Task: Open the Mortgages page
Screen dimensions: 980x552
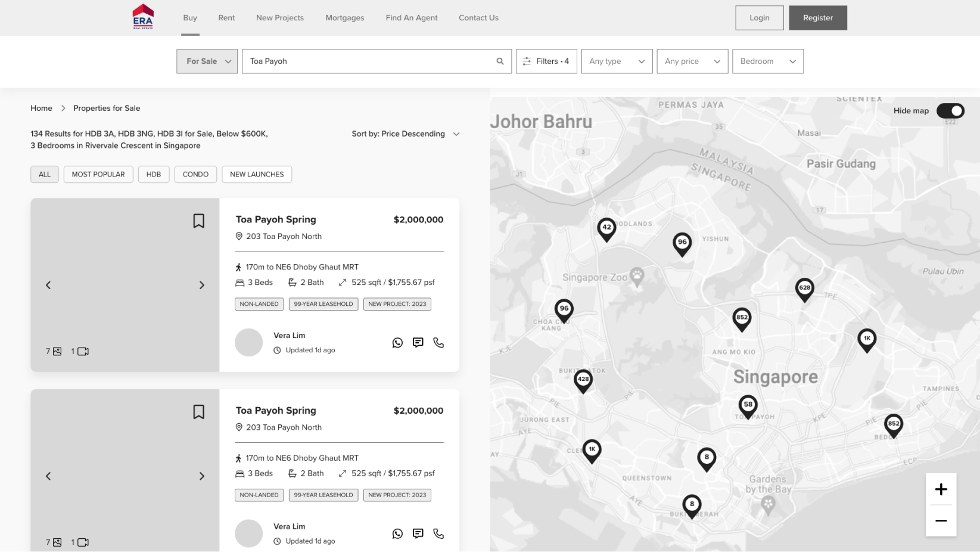Action: coord(345,18)
